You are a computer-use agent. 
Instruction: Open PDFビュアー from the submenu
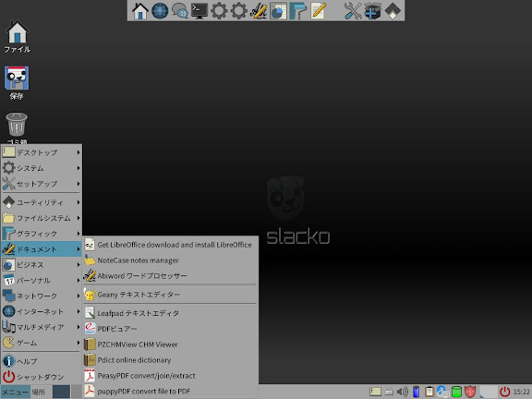tap(170, 329)
